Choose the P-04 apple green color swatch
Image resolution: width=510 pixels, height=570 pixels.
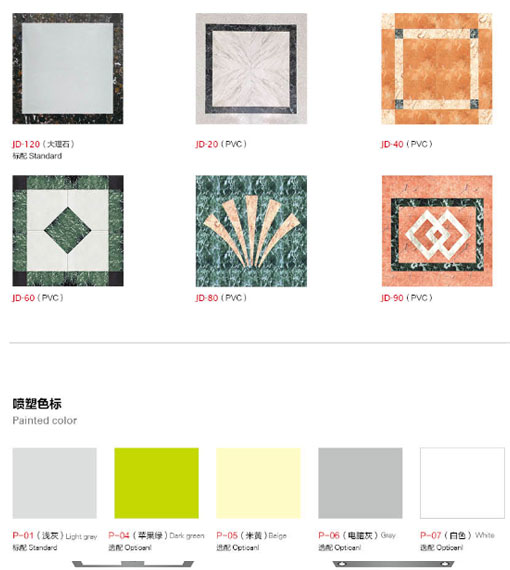(x=157, y=483)
